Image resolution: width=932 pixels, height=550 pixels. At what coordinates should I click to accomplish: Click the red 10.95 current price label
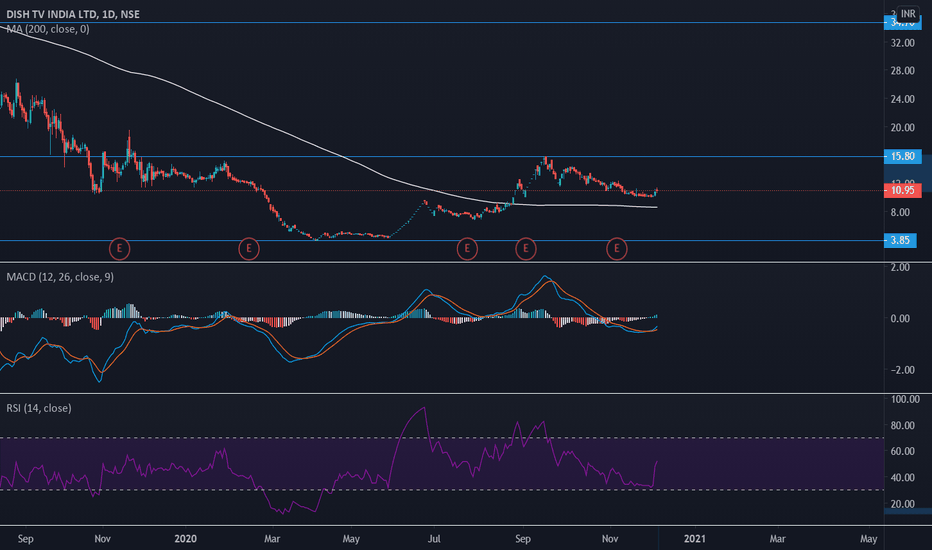click(903, 190)
